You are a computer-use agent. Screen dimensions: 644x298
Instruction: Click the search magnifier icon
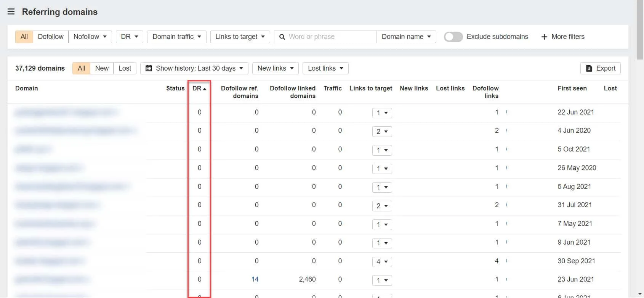[282, 37]
